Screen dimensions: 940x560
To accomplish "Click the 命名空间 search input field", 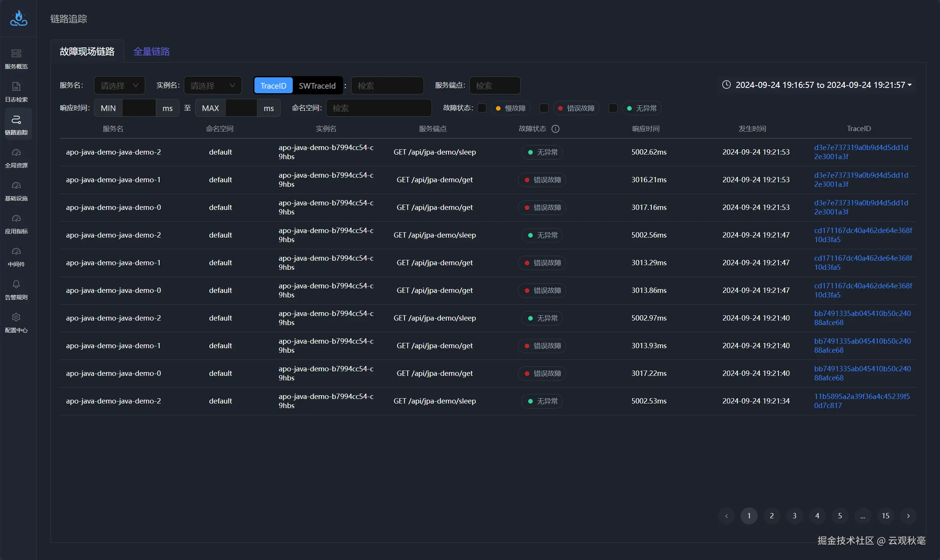I will [378, 108].
